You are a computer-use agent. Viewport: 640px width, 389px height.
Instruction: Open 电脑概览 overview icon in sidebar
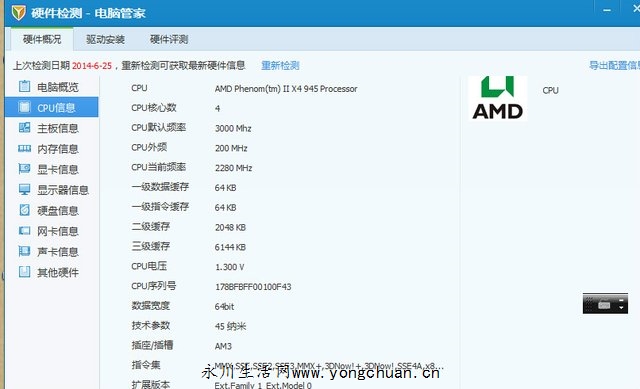tap(24, 87)
